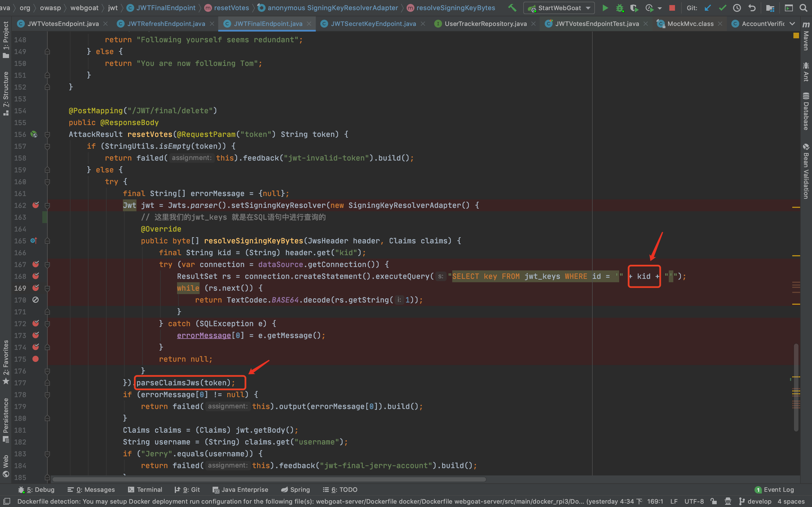
Task: Click Git commit green checkmark icon
Action: click(722, 8)
